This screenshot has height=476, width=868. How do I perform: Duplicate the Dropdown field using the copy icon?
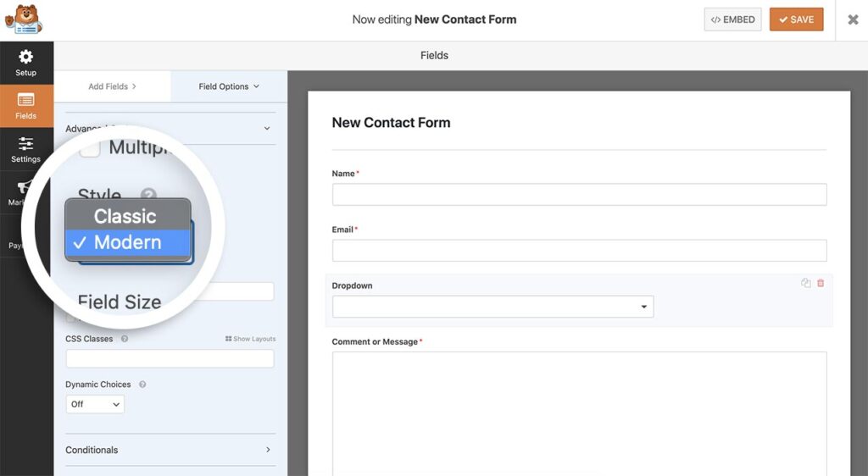coord(805,283)
